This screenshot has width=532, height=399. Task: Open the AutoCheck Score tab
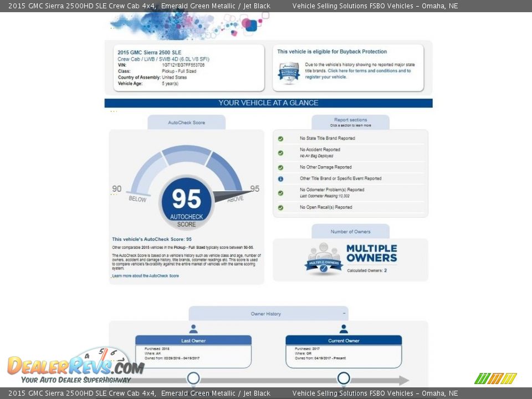click(x=186, y=122)
